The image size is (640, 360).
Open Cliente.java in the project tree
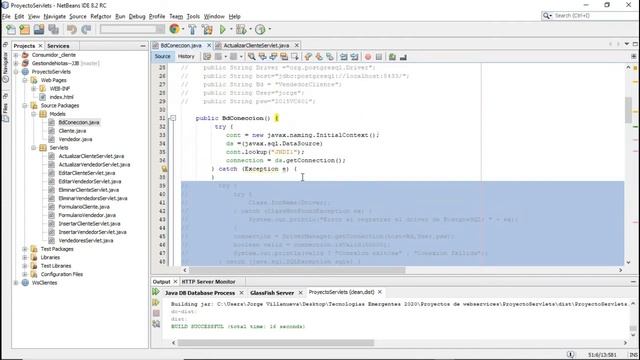[x=72, y=131]
